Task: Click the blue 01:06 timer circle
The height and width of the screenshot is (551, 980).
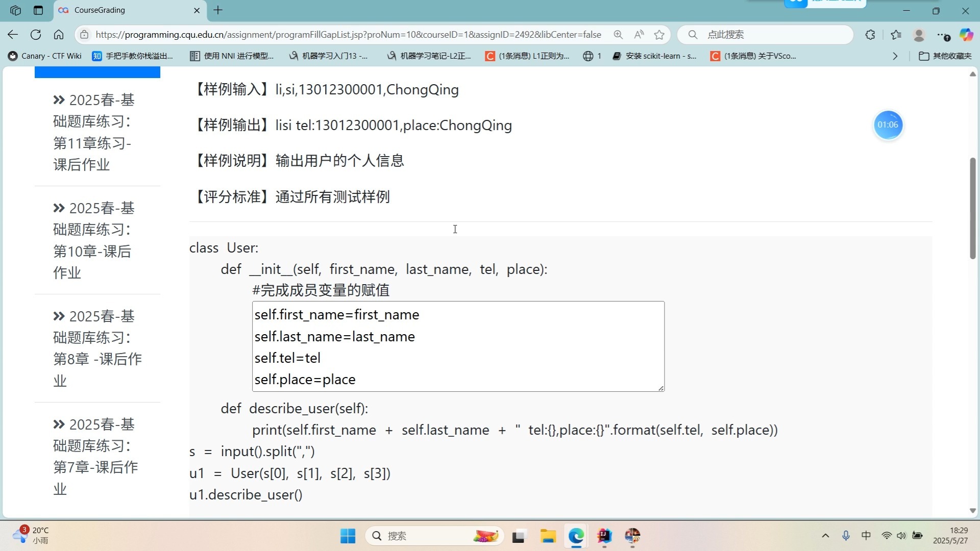Action: click(x=888, y=125)
